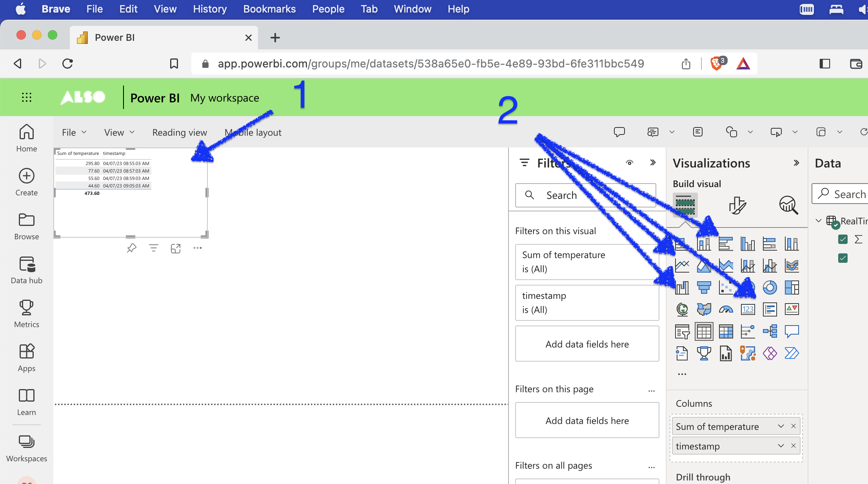
Task: Open the History menu in menu bar
Action: 210,9
